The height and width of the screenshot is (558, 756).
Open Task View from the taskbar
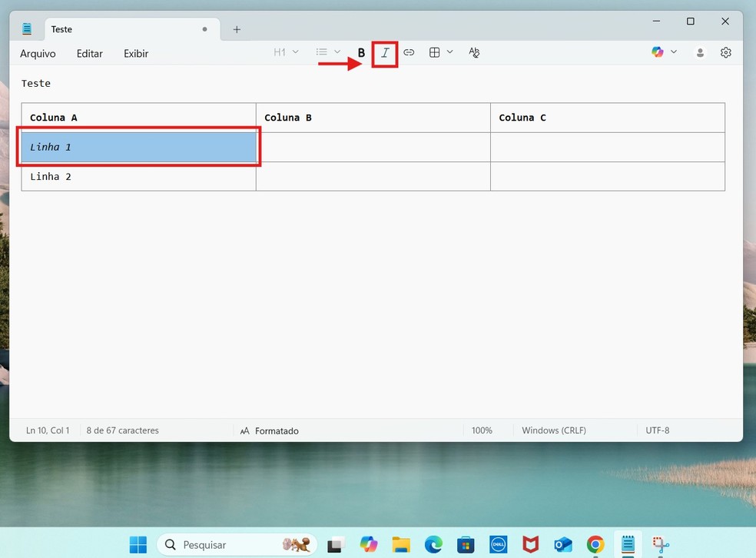pos(336,545)
